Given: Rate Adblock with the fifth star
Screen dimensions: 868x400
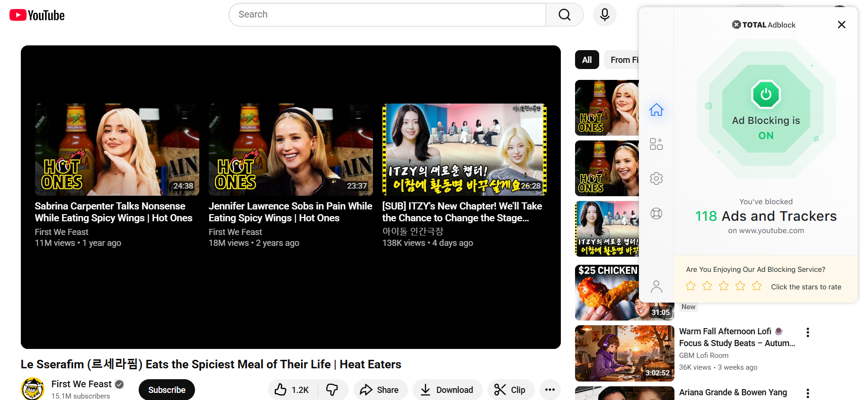Looking at the screenshot, I should [x=757, y=286].
